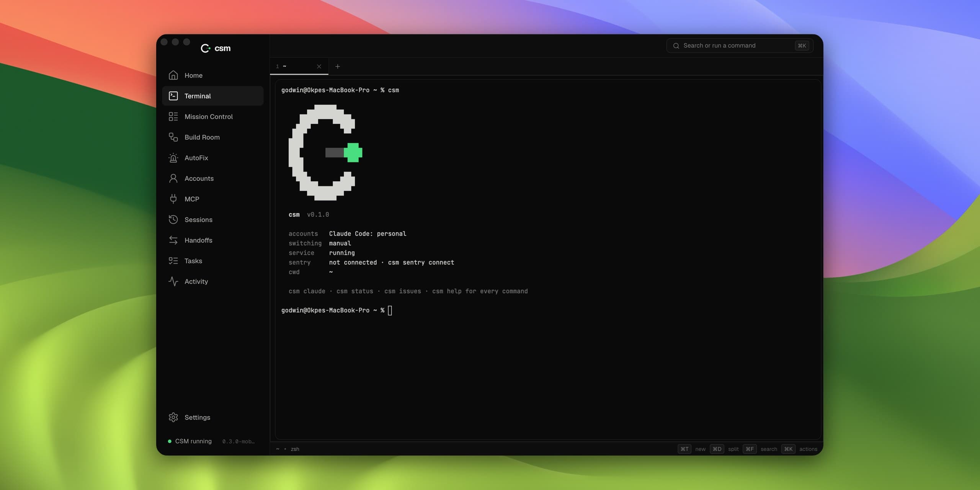The width and height of the screenshot is (980, 490).
Task: Open the Handoffs arrows icon
Action: pyautogui.click(x=173, y=240)
